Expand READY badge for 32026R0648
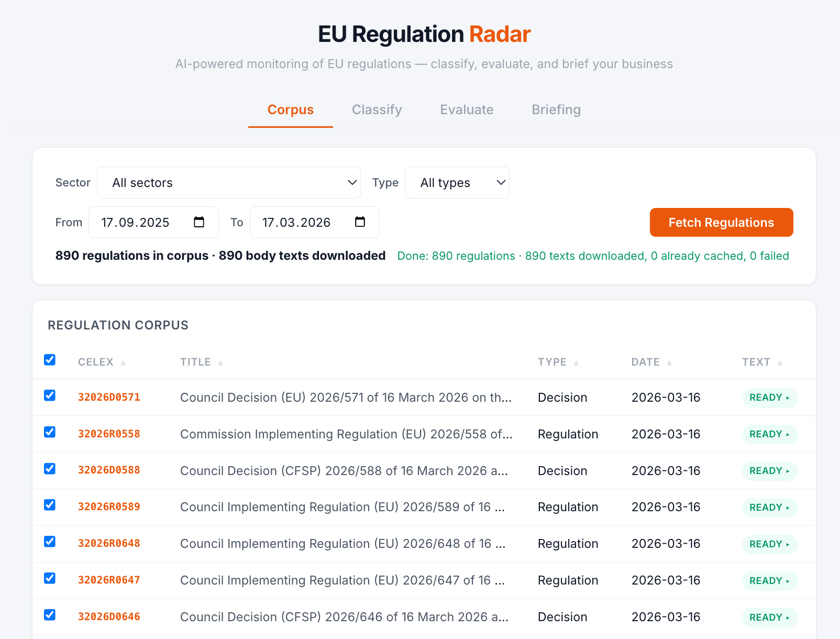The image size is (840, 639). pos(769,544)
